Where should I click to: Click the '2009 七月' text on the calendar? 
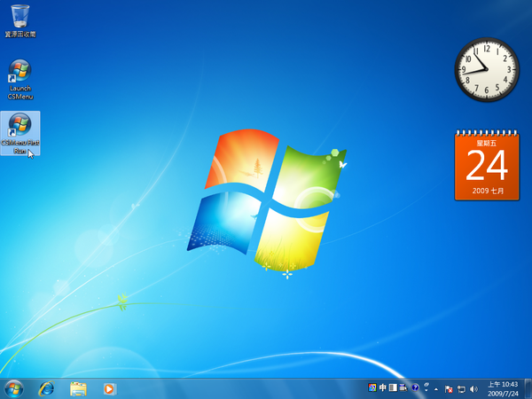(488, 191)
